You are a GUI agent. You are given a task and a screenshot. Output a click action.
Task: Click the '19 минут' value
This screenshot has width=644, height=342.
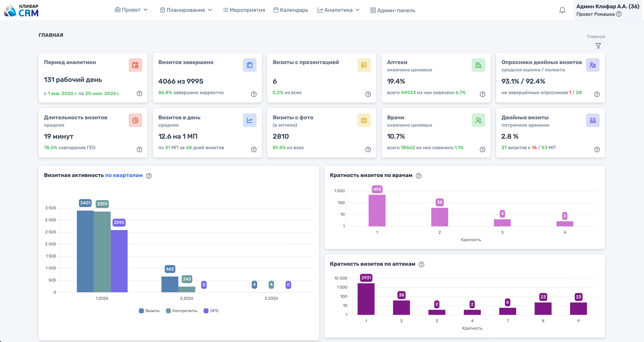click(x=58, y=136)
